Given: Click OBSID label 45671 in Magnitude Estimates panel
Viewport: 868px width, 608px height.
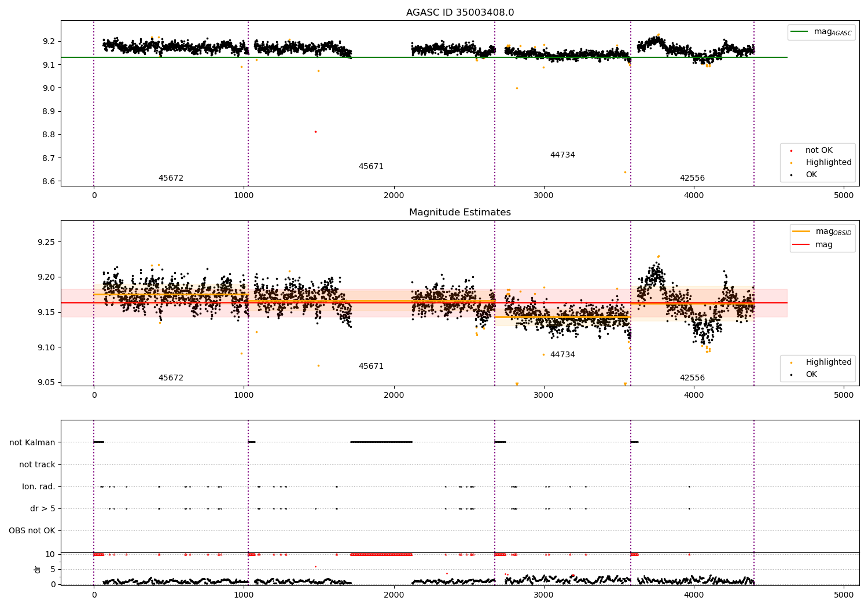Looking at the screenshot, I should (371, 367).
